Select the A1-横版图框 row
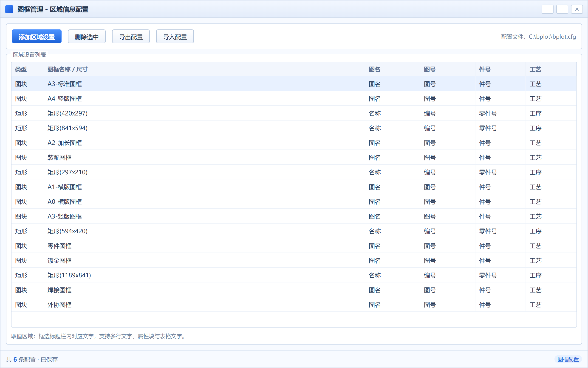Viewport: 588px width, 368px height. tap(294, 187)
